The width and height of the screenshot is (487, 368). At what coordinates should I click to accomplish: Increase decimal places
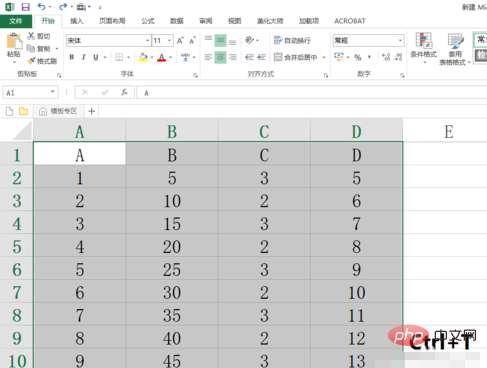pyautogui.click(x=386, y=57)
